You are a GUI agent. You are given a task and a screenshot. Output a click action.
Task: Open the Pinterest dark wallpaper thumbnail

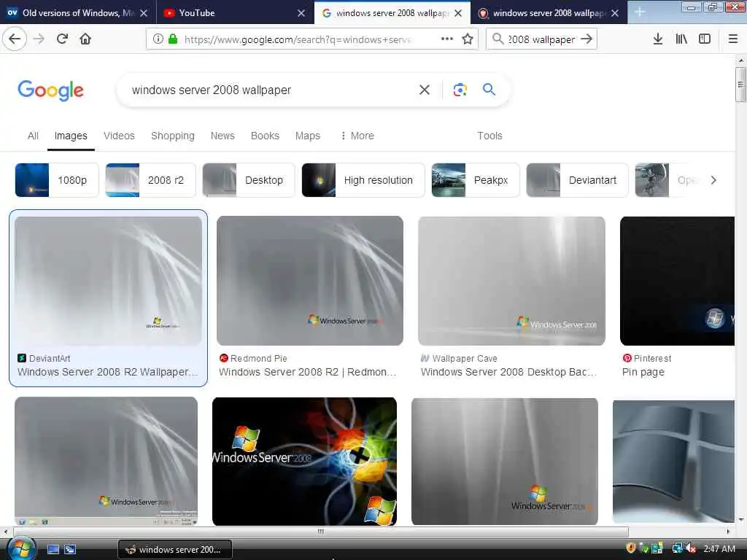point(677,281)
